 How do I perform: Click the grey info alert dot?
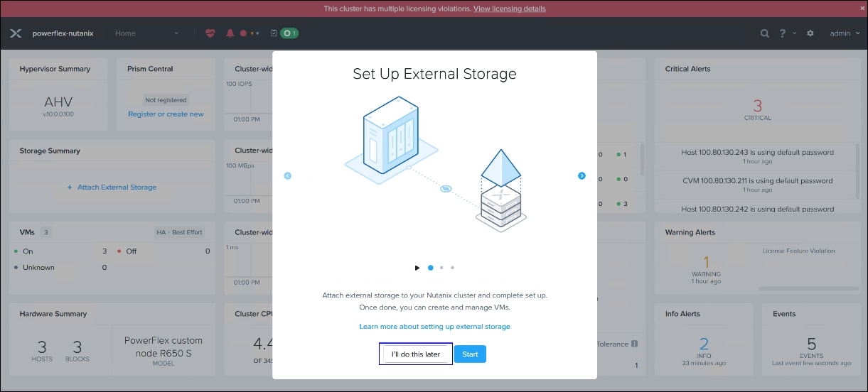pos(257,33)
